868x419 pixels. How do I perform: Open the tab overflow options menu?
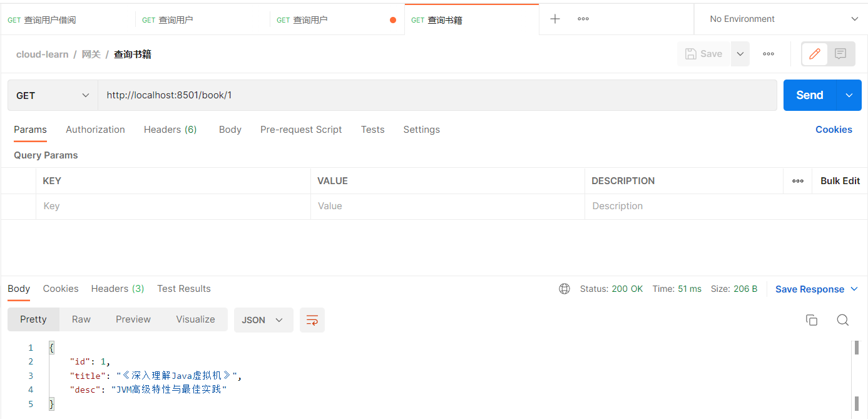[x=583, y=19]
